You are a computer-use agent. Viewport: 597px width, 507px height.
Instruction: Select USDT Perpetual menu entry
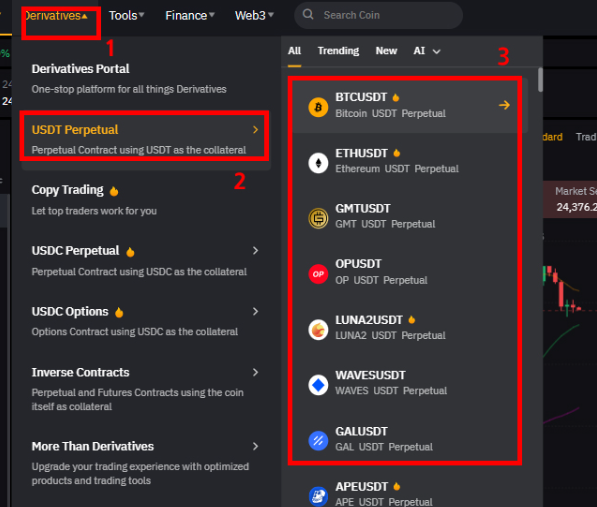[146, 139]
